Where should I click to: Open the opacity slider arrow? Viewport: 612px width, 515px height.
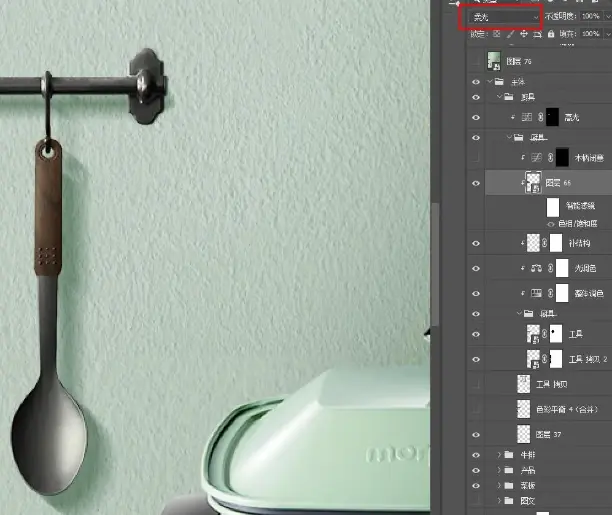tap(608, 16)
